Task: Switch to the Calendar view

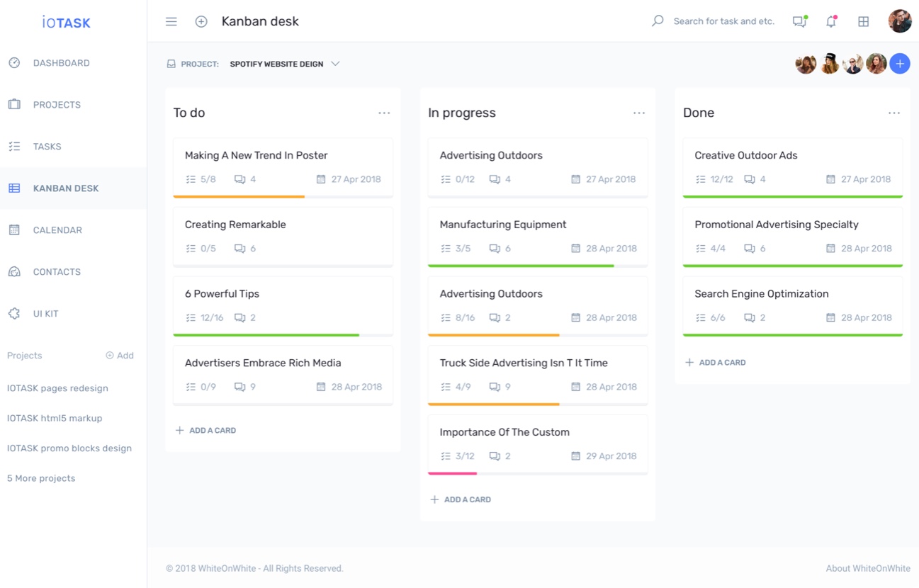Action: [57, 230]
